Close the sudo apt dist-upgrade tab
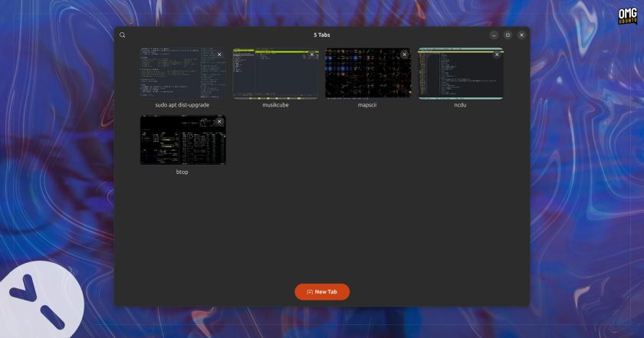The image size is (644, 338). tap(219, 54)
